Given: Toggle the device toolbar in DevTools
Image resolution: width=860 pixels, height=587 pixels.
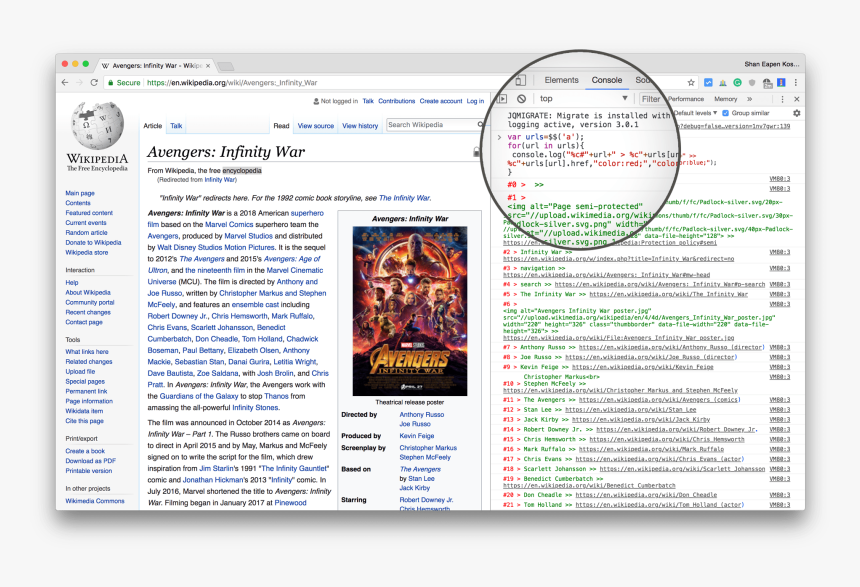Looking at the screenshot, I should pyautogui.click(x=521, y=80).
